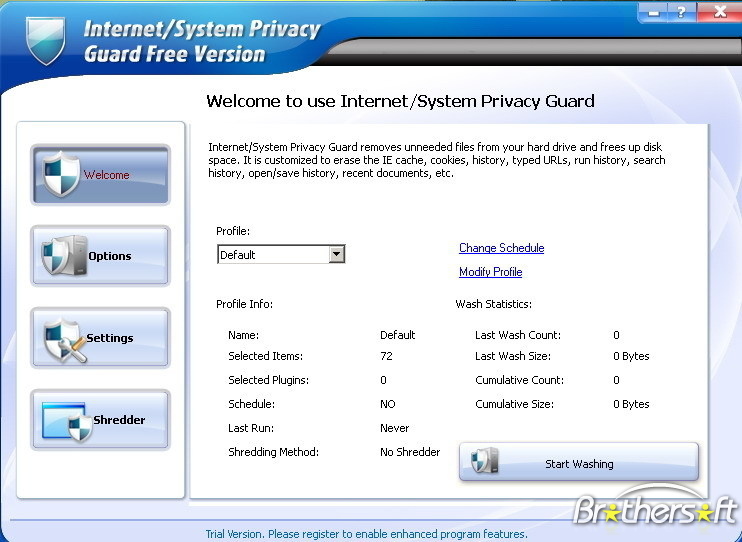742x542 pixels.
Task: Click the Wash Statistics heading
Action: point(494,304)
